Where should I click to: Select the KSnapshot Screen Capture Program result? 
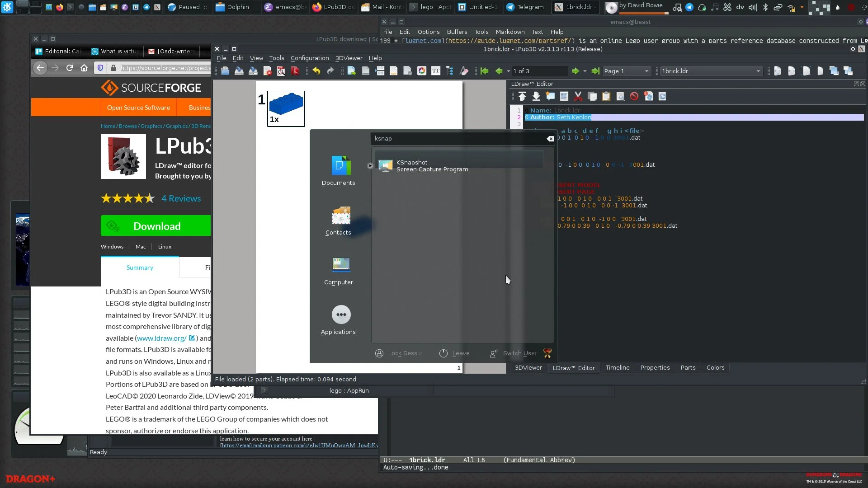tap(458, 165)
